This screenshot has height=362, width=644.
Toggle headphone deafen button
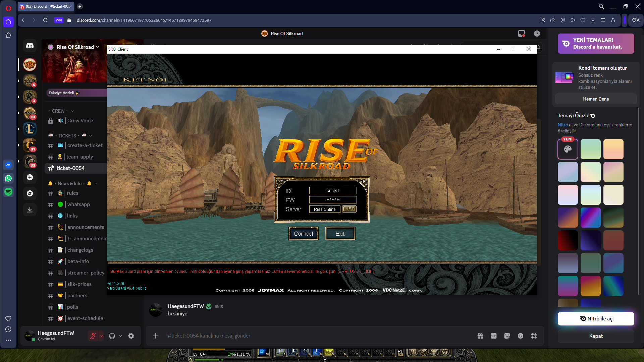[x=112, y=336]
